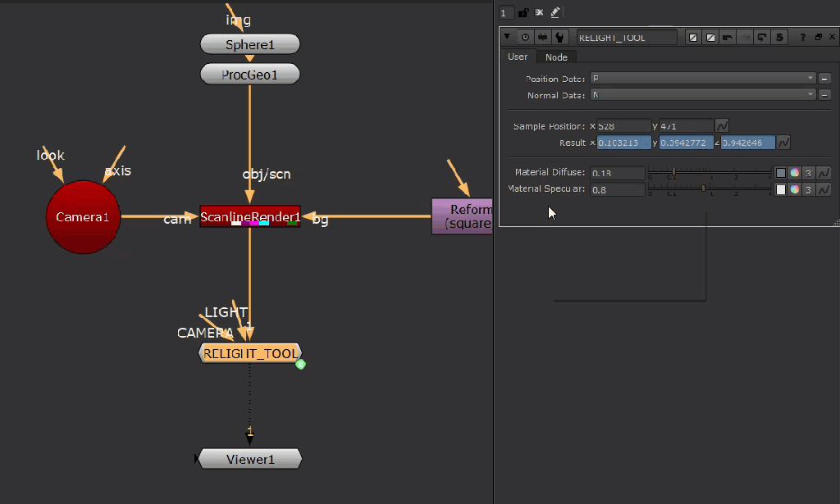
Task: Click the clear all panels icon
Action: pyautogui.click(x=539, y=12)
